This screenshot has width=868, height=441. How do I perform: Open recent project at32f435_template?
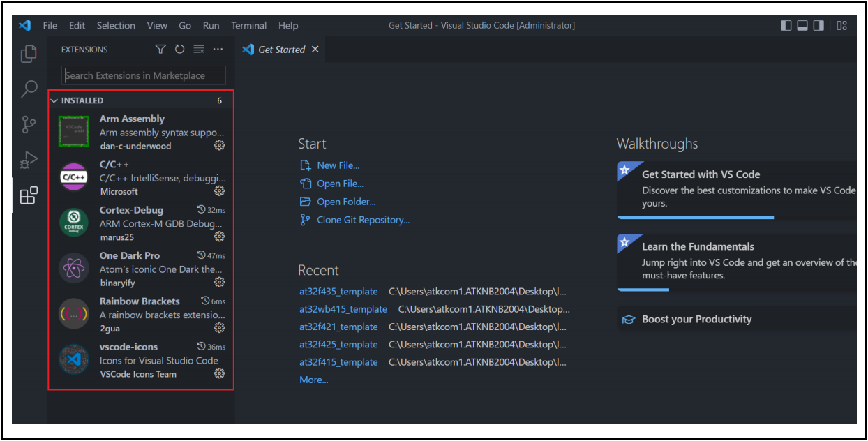coord(338,292)
